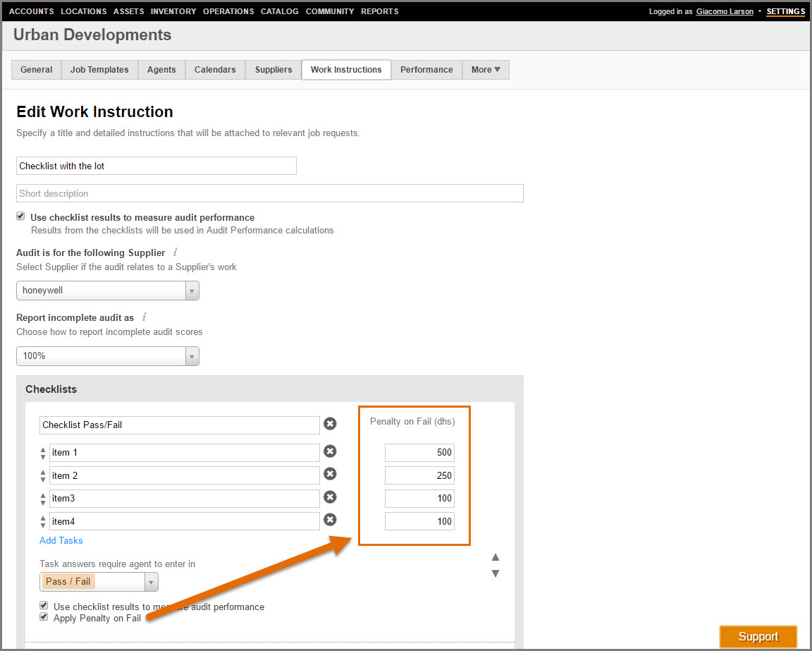The height and width of the screenshot is (651, 812).
Task: Click info icon for incomplete audit
Action: point(144,317)
